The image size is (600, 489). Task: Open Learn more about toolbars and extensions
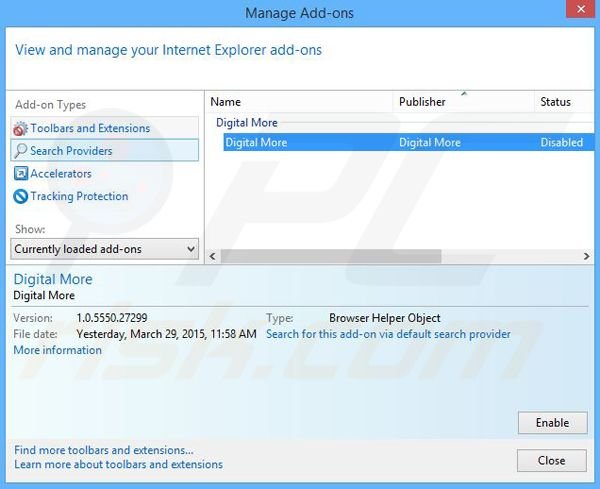point(118,465)
